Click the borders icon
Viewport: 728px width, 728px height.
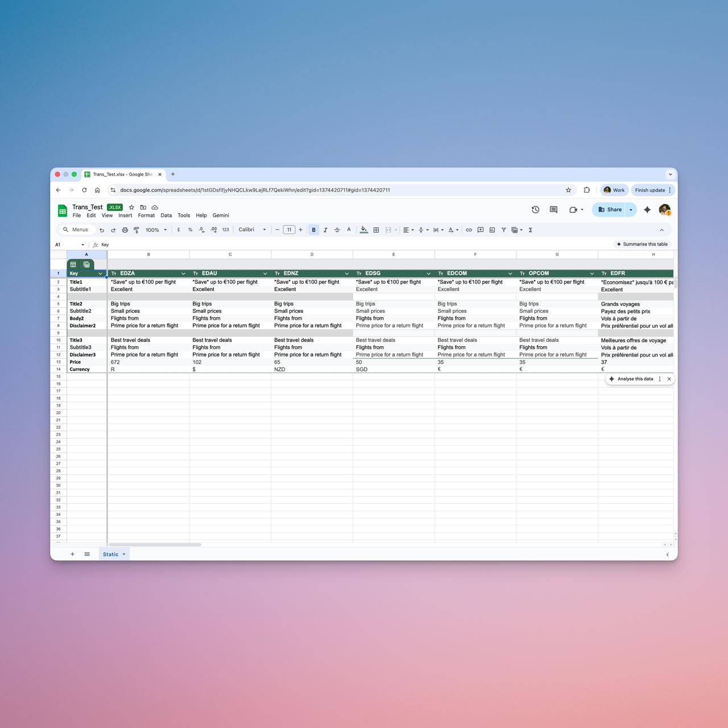coord(376,230)
